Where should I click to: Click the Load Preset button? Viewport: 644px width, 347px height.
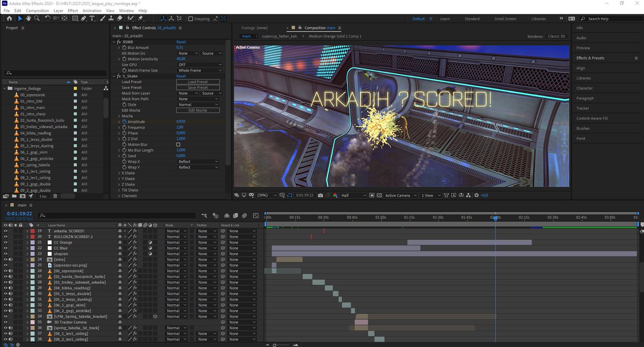198,82
